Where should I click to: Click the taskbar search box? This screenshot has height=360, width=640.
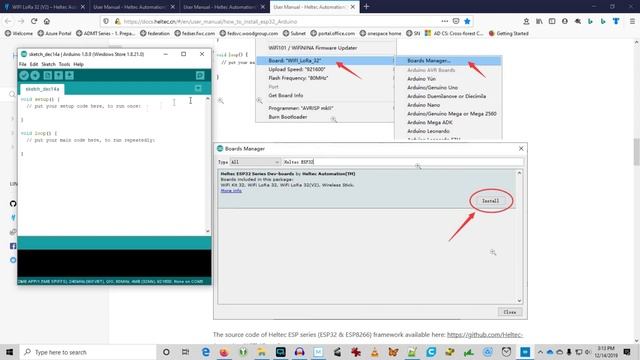88,352
